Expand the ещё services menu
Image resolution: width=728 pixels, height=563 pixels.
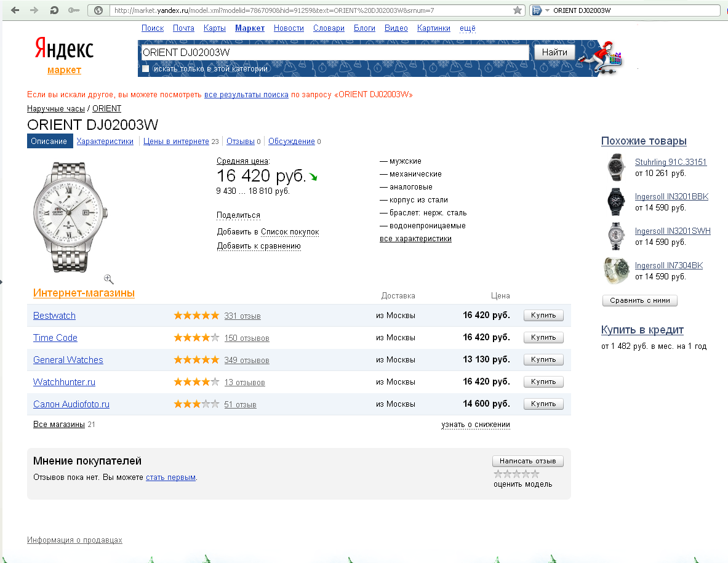468,28
